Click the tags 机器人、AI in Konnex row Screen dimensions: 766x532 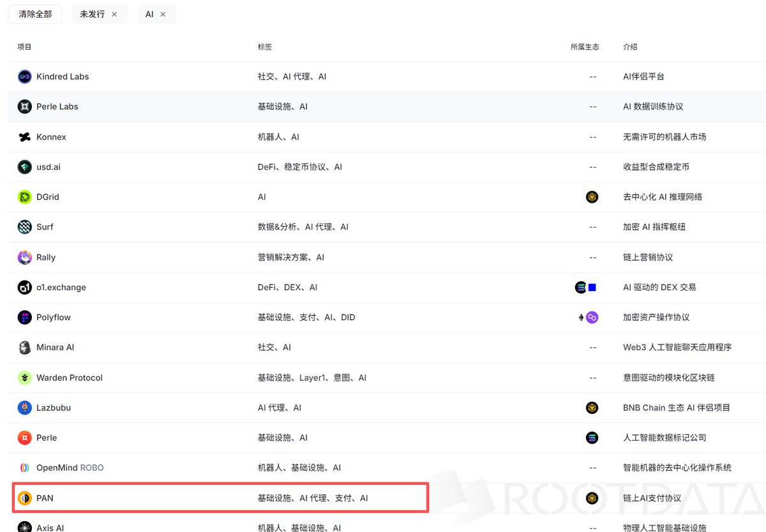click(278, 137)
